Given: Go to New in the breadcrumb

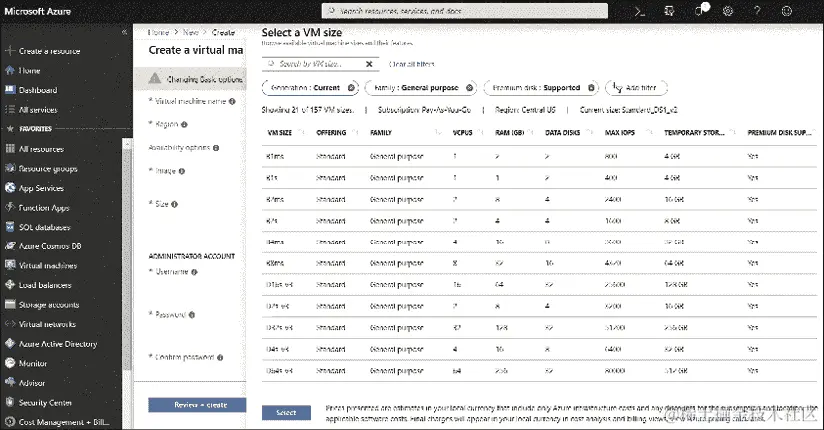Looking at the screenshot, I should pos(191,32).
